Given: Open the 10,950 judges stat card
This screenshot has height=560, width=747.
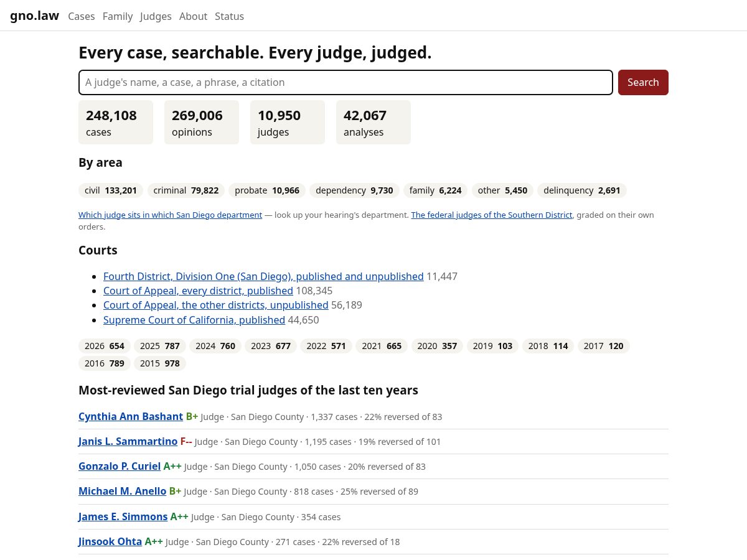Looking at the screenshot, I should coord(288,122).
